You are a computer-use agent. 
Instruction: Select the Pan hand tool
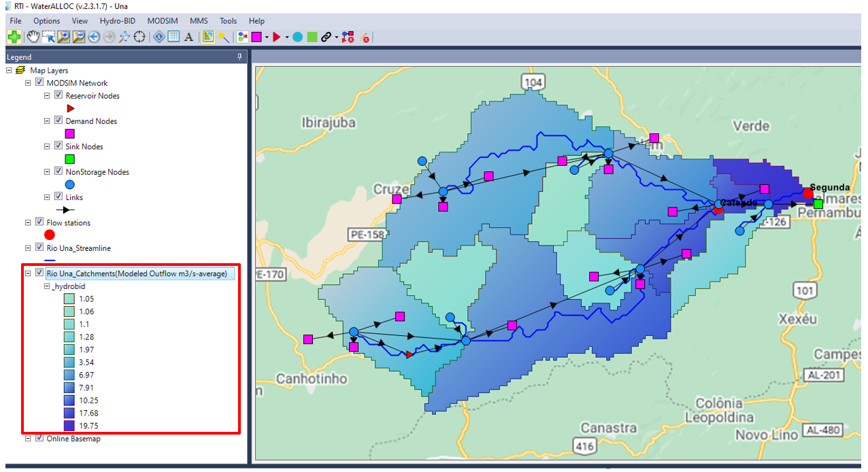pos(33,37)
